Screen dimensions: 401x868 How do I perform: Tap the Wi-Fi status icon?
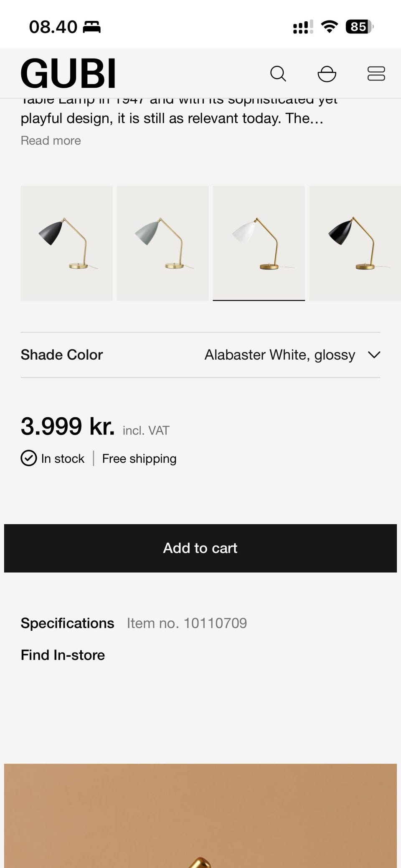coord(329,27)
